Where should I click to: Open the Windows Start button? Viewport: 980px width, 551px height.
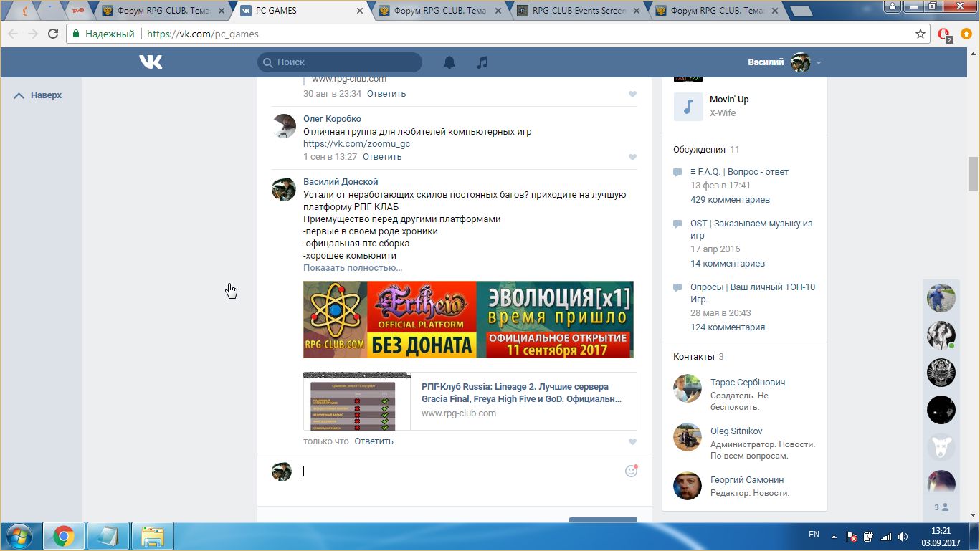[19, 536]
